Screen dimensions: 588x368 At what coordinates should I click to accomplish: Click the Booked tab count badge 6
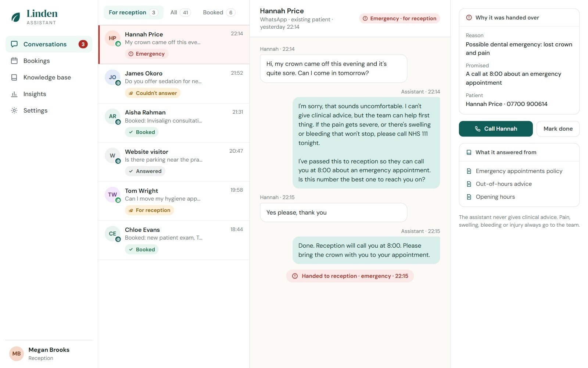tap(231, 13)
